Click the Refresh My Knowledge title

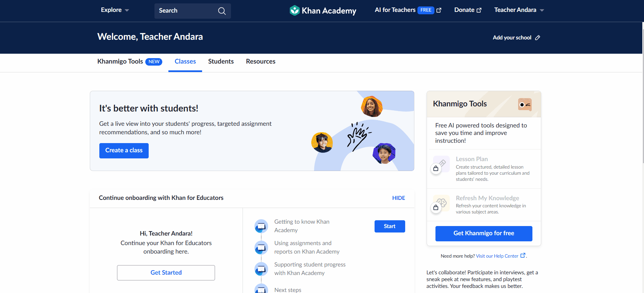click(x=488, y=198)
